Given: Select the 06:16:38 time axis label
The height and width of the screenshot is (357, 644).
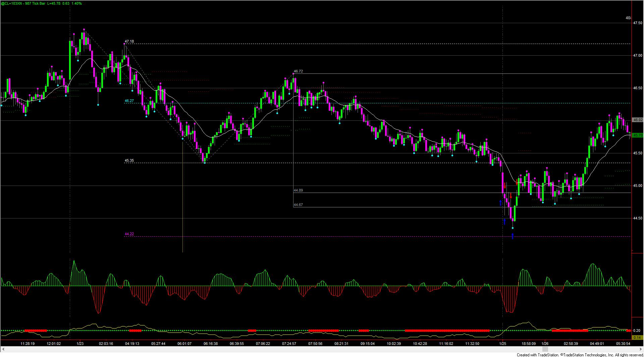Looking at the screenshot, I should pyautogui.click(x=211, y=344).
